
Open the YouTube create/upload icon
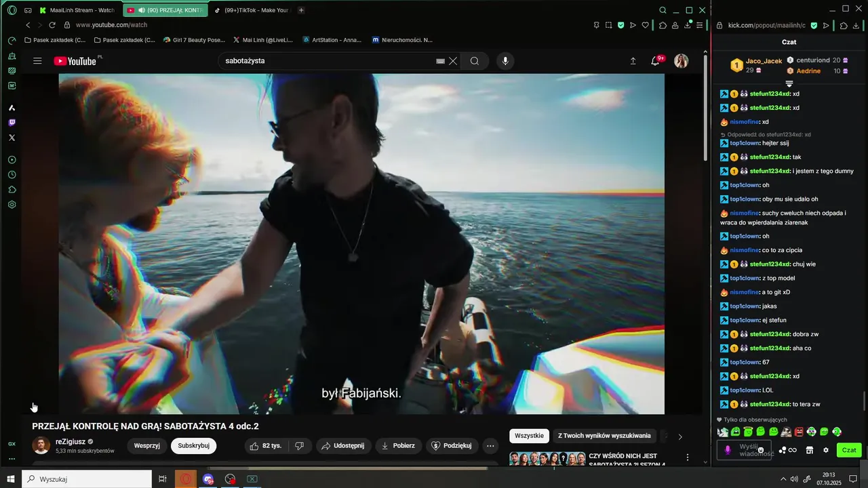click(x=633, y=61)
